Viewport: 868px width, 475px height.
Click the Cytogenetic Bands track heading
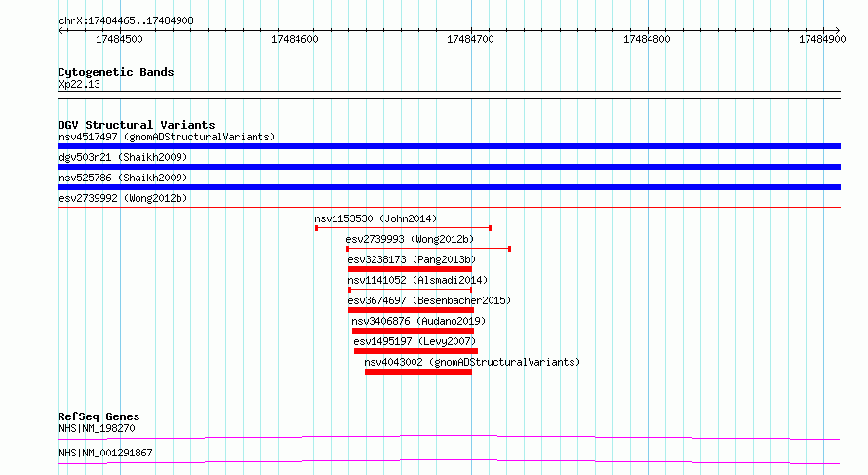pos(116,72)
